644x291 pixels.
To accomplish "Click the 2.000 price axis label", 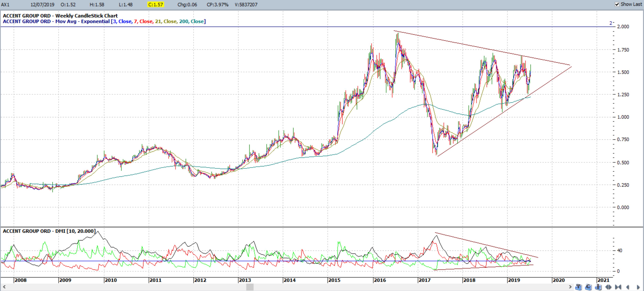I will 623,27.
